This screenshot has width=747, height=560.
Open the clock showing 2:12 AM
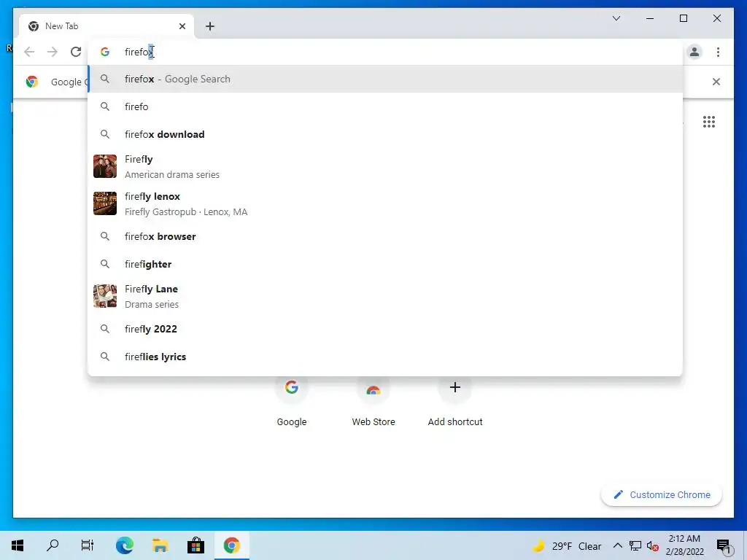click(x=684, y=545)
